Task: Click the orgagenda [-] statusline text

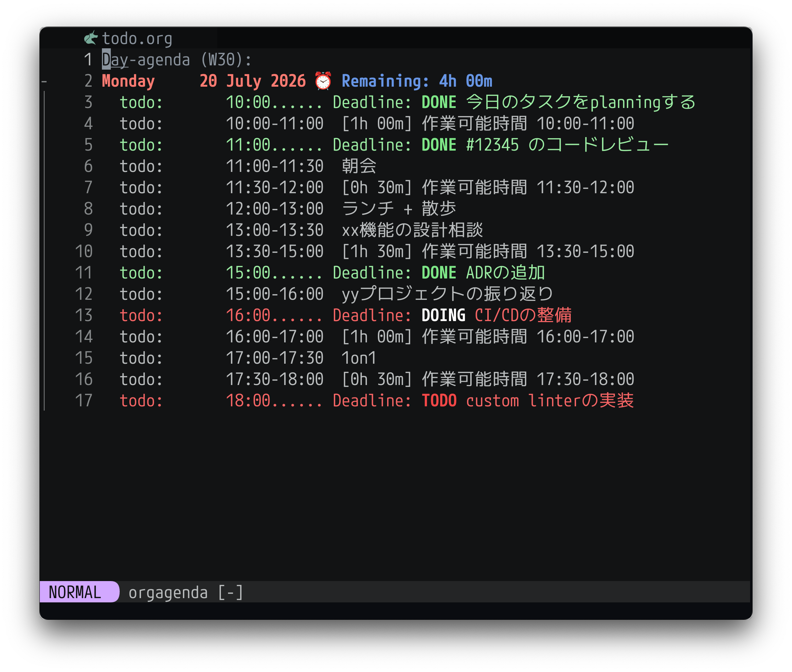Action: 185,592
